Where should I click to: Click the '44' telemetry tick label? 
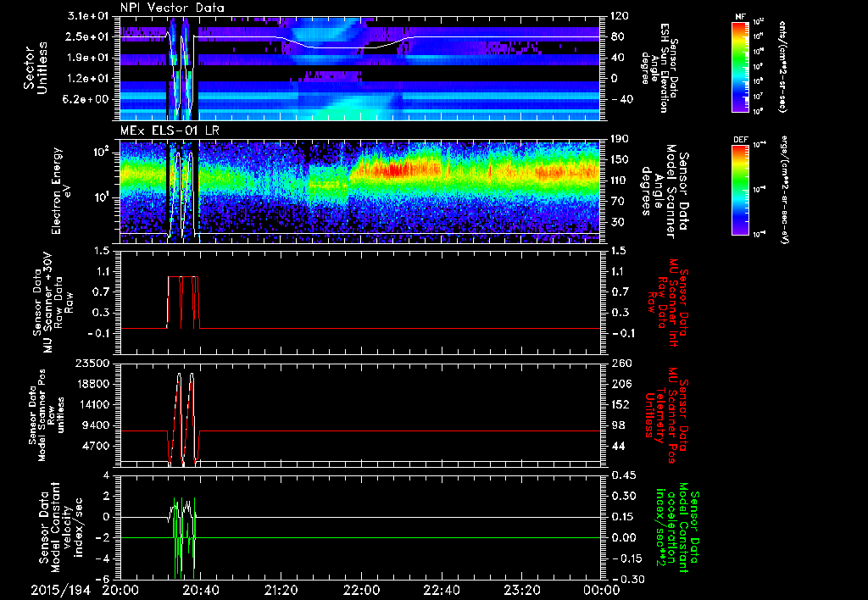pos(616,446)
